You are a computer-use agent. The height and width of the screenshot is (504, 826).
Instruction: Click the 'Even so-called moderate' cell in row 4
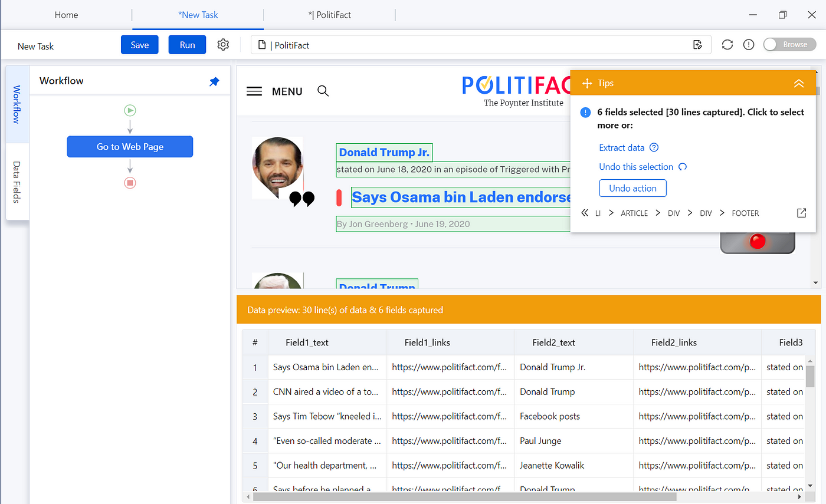coord(327,441)
